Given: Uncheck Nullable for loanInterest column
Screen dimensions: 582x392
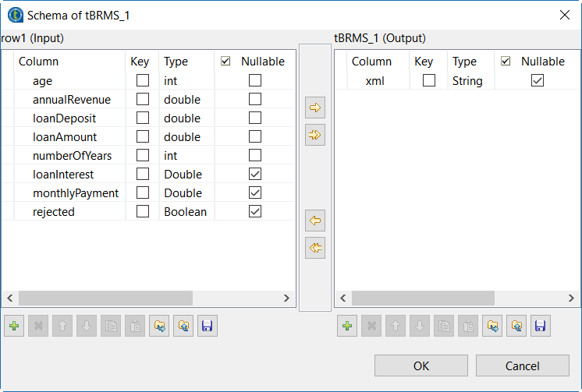Looking at the screenshot, I should click(255, 174).
